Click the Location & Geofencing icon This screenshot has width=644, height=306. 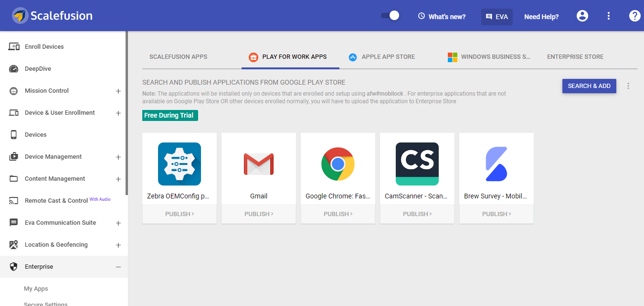(14, 245)
